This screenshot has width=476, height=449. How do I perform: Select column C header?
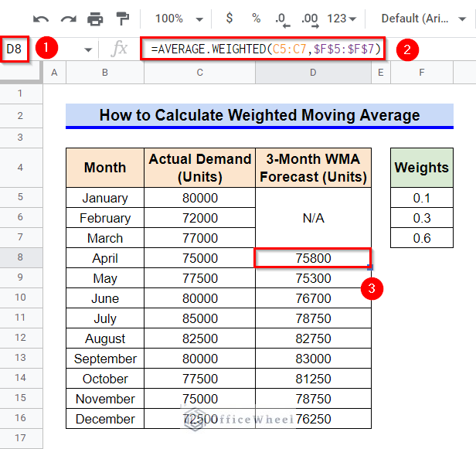(x=199, y=73)
